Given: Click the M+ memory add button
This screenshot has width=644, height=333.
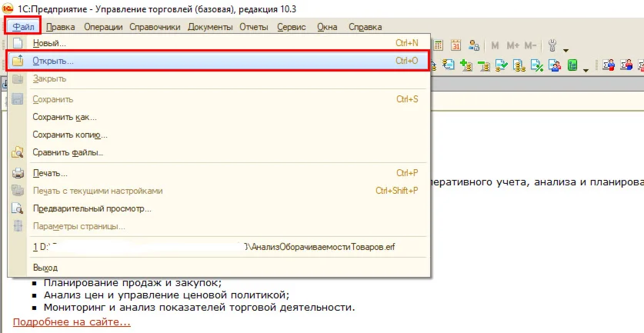Looking at the screenshot, I should coord(512,45).
